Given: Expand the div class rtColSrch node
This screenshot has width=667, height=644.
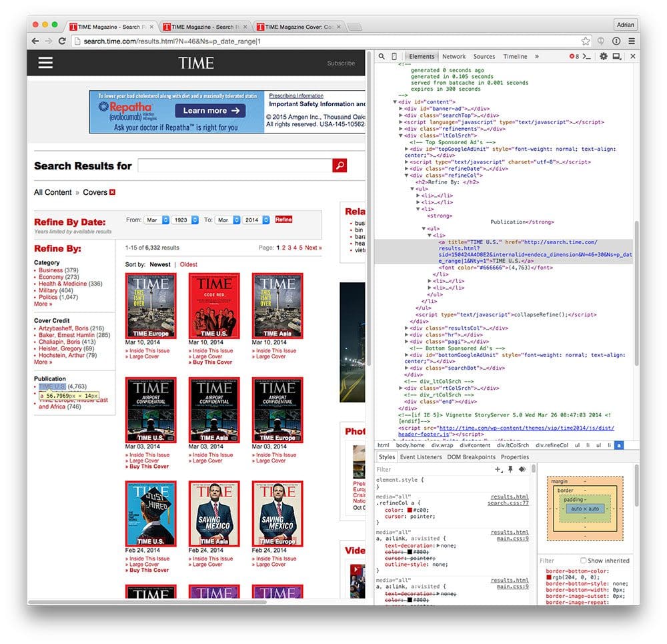Looking at the screenshot, I should 401,388.
